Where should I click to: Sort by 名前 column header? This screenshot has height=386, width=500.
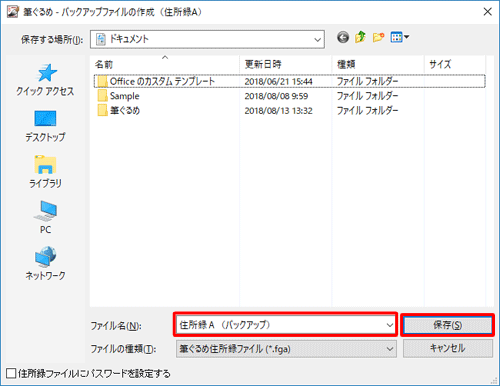[x=165, y=64]
